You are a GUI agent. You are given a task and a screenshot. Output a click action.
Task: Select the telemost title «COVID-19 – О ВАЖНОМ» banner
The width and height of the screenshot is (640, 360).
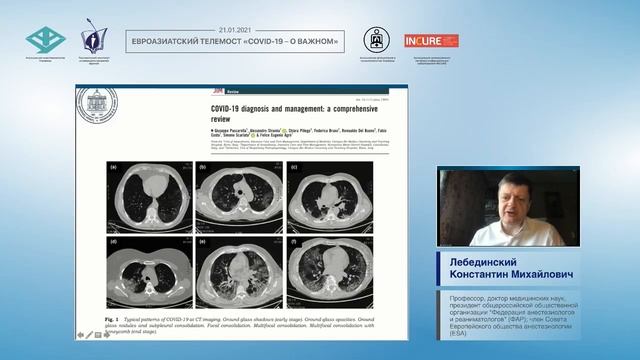coord(235,41)
